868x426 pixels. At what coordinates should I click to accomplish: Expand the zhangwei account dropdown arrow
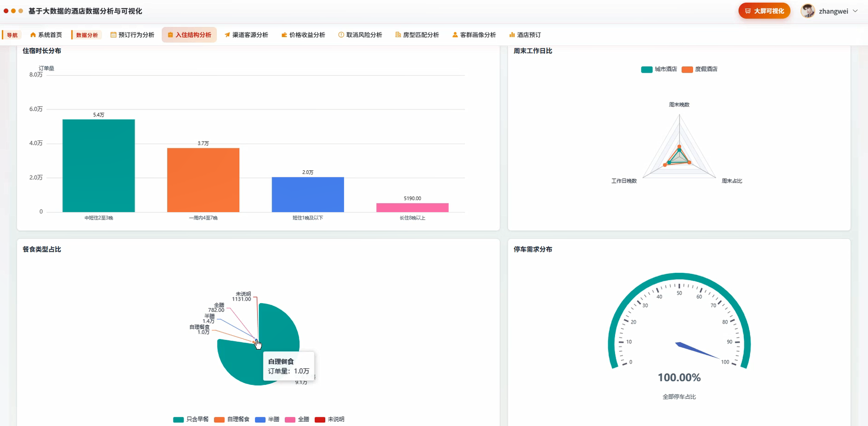[855, 11]
